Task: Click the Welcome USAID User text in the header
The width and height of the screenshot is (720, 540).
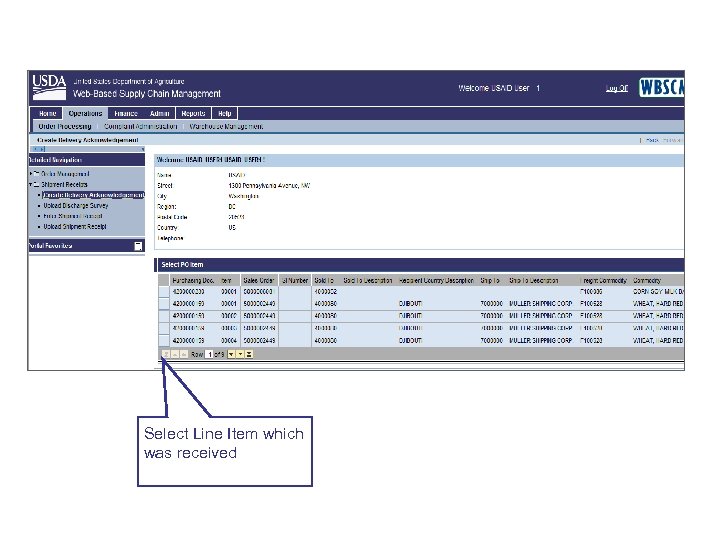Action: [x=499, y=88]
